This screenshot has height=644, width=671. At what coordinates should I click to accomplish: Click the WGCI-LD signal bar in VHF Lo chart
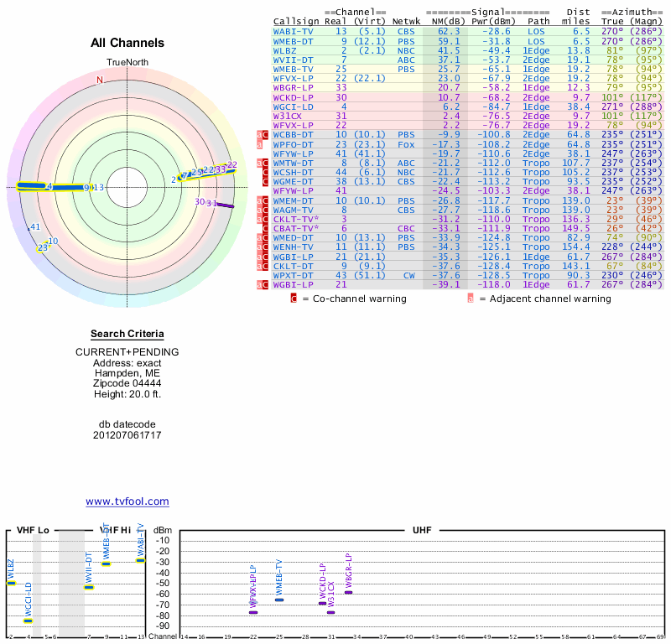(29, 621)
